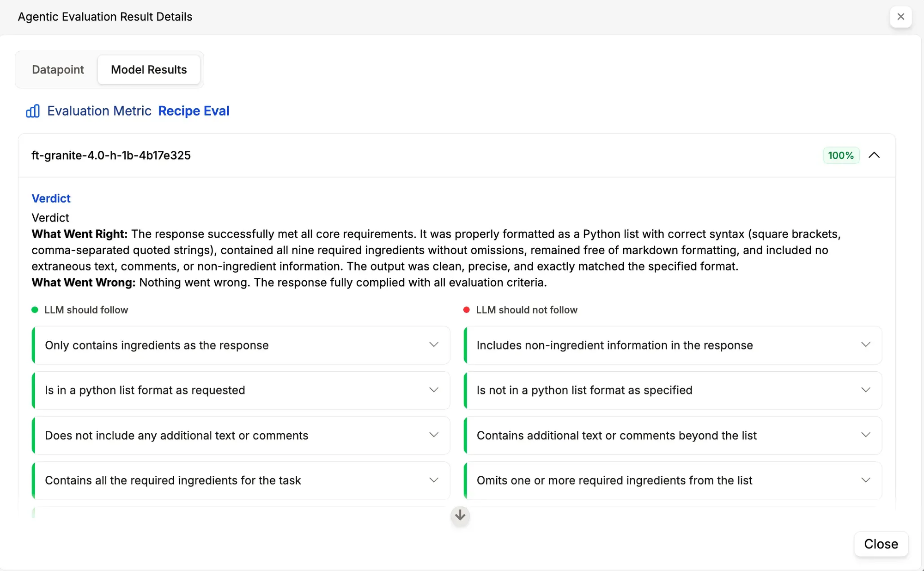Expand 'Does not include any additional text or comments'
924x571 pixels.
(x=433, y=435)
